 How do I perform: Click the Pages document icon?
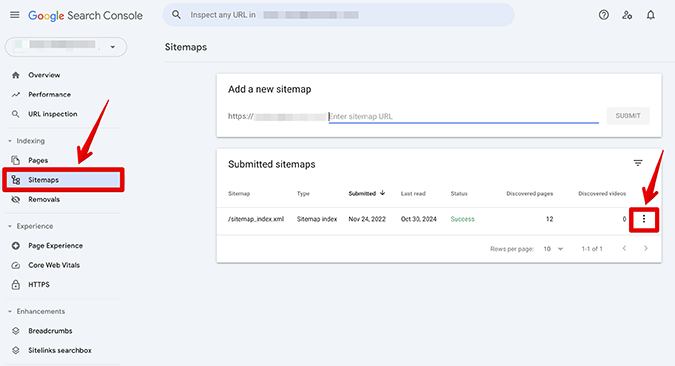[x=16, y=160]
